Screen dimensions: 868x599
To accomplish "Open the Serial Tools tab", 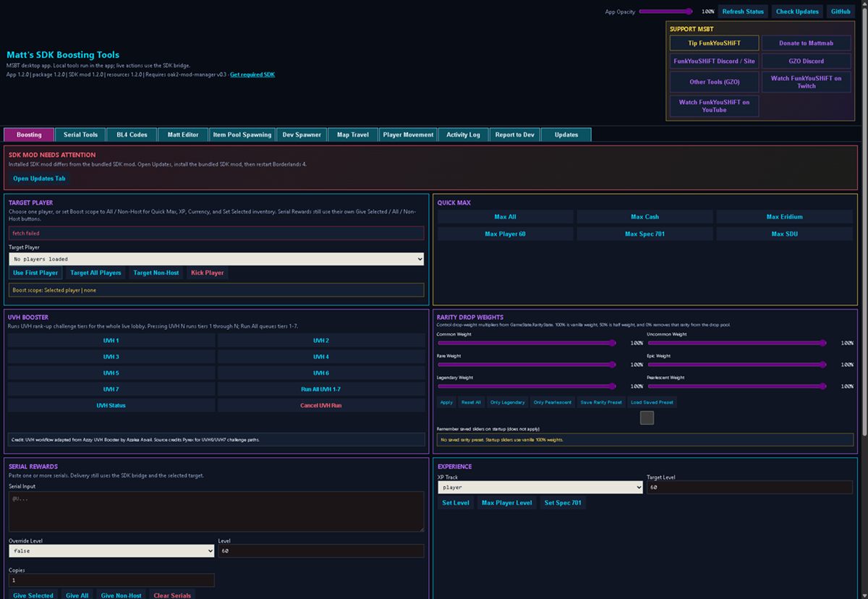I will pos(80,135).
